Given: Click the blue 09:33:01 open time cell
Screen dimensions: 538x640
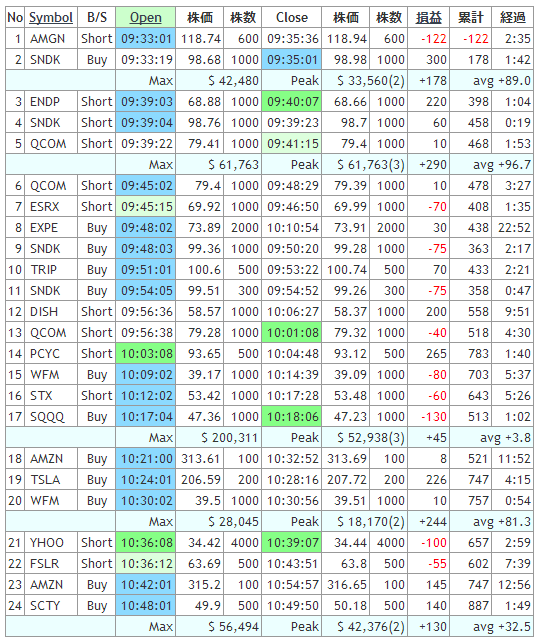Looking at the screenshot, I should pyautogui.click(x=146, y=39).
